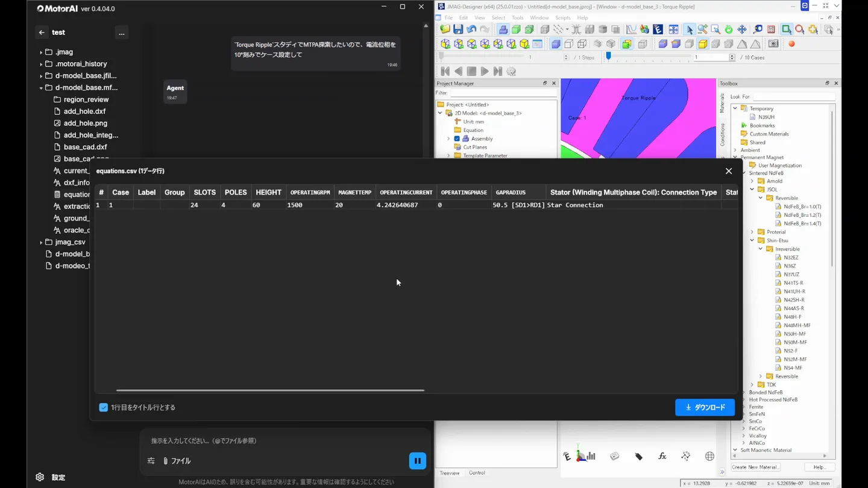Open the dark blue 'E' toolbar icon in JMAG

coord(658,30)
